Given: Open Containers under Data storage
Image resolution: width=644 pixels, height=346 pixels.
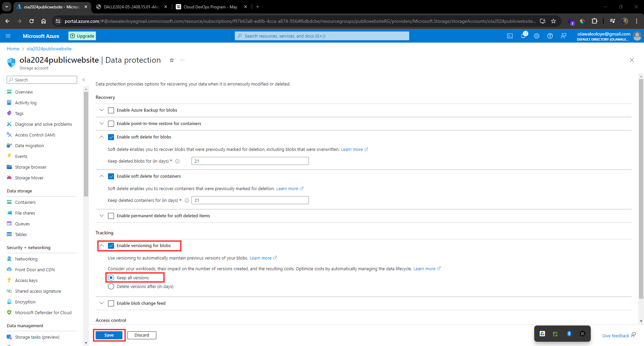Looking at the screenshot, I should point(25,202).
